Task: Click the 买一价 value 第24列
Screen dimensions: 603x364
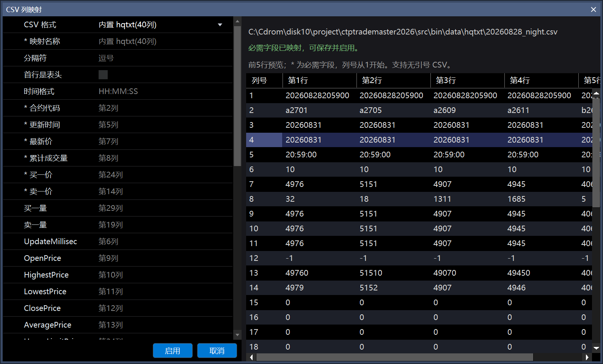Action: (110, 175)
